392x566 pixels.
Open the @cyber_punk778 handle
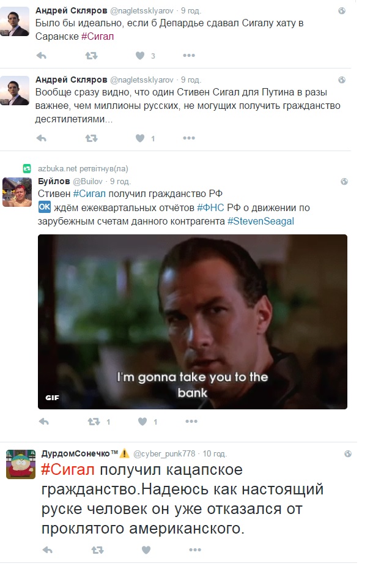[x=164, y=454]
